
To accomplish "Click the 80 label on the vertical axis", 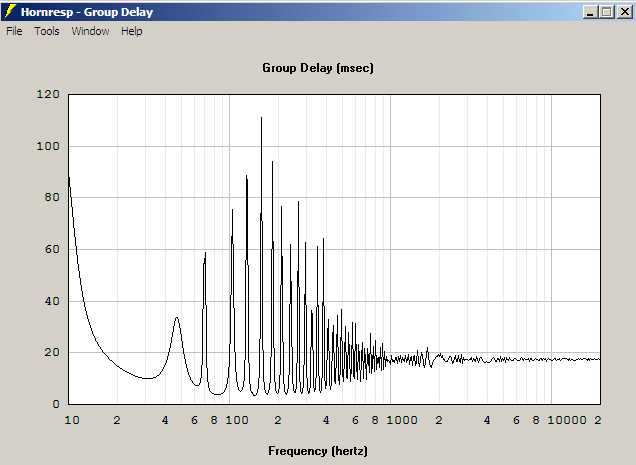I will pos(52,197).
